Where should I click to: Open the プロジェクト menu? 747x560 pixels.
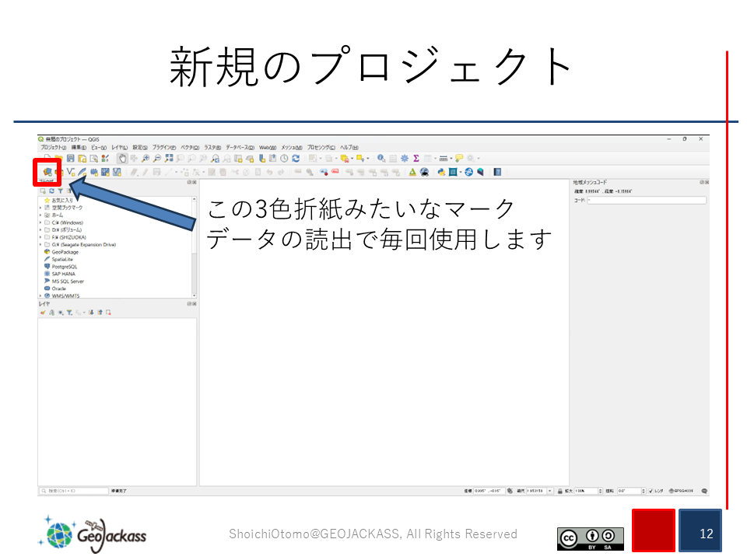pos(53,147)
